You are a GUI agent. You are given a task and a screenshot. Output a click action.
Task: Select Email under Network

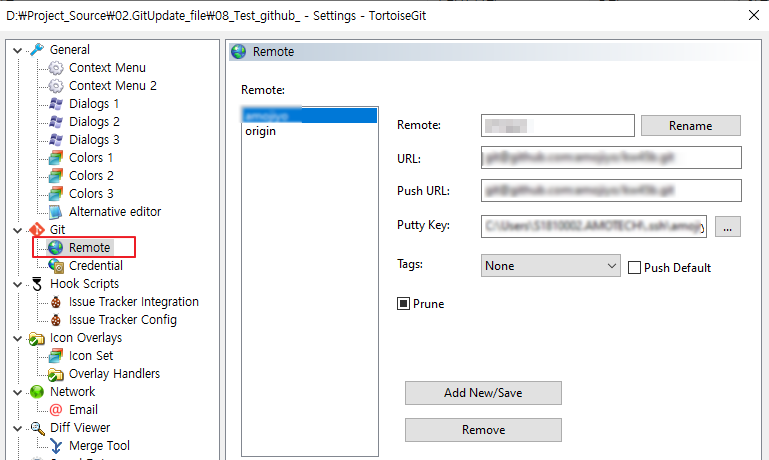pyautogui.click(x=83, y=409)
